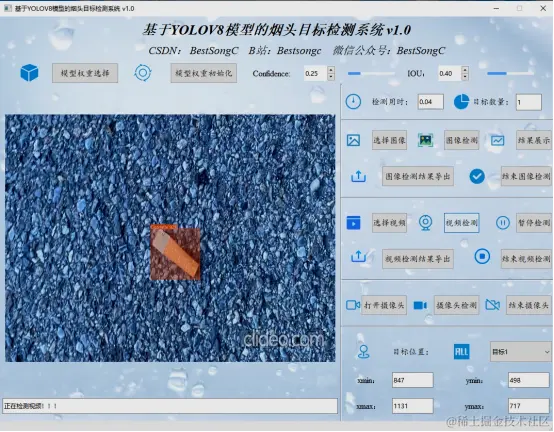Viewport: 554px width, 432px height.
Task: Click the application icon in title bar
Action: coord(7,8)
